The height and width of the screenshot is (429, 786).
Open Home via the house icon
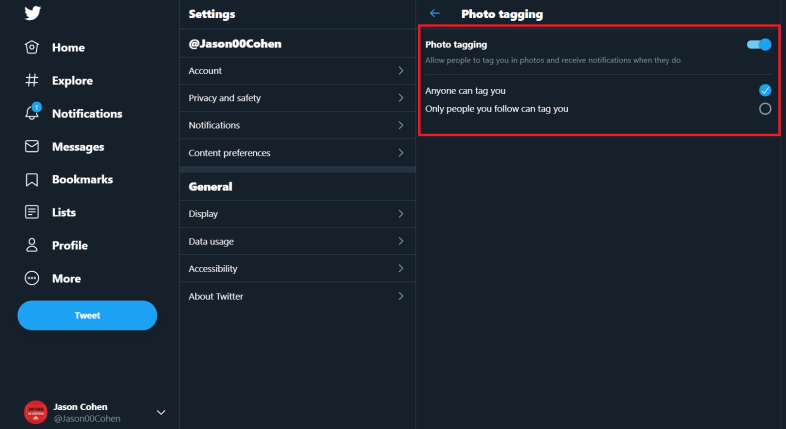(32, 47)
